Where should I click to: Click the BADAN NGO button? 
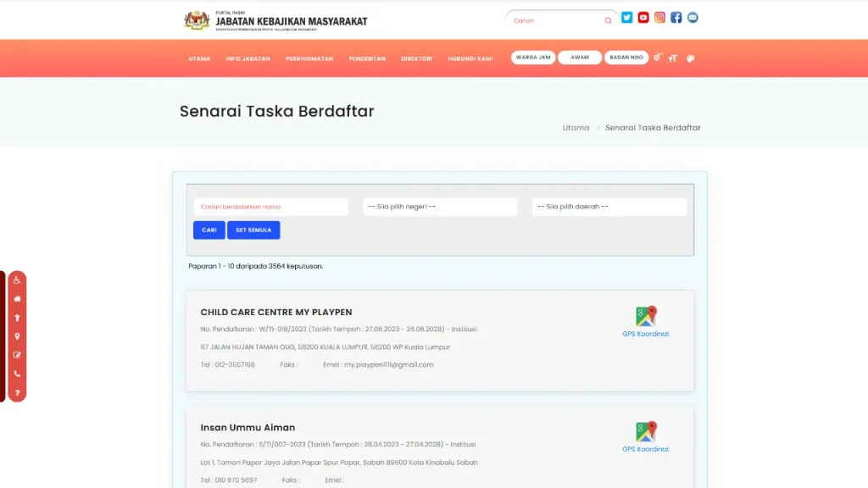[626, 58]
